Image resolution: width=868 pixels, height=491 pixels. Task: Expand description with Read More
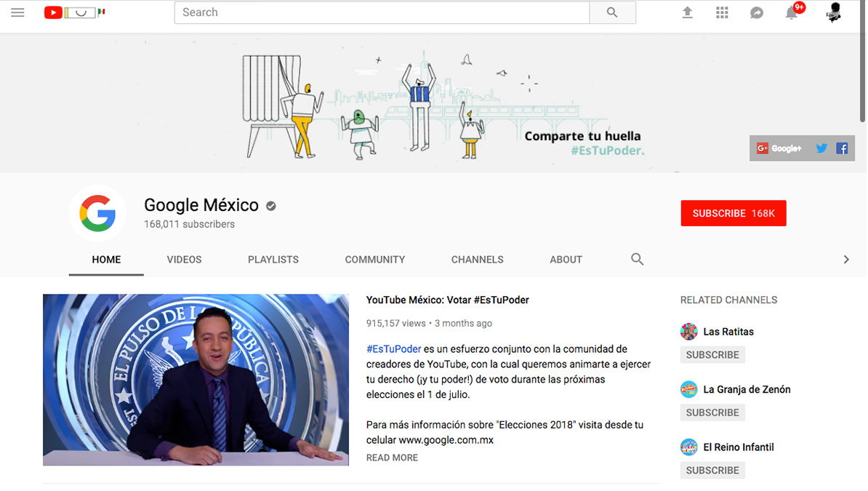coord(392,458)
